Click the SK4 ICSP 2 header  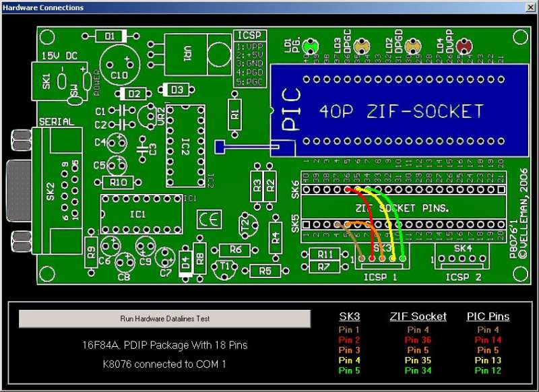[463, 257]
